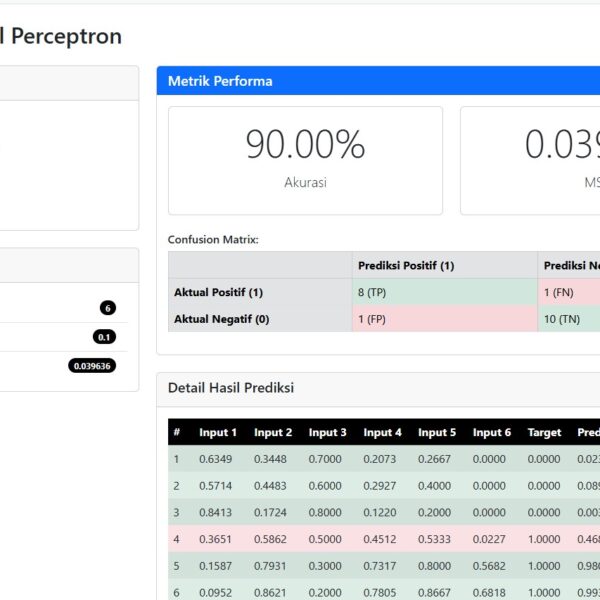Select the 1 (FP) confusion matrix cell
This screenshot has width=600, height=600.
coord(445,319)
